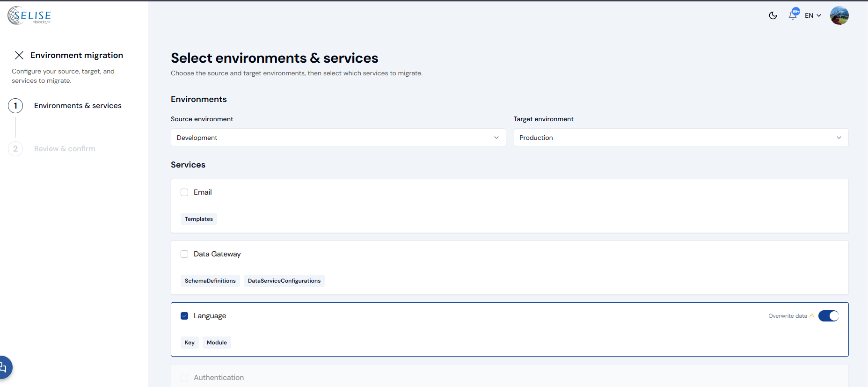Open the EN language selector
The height and width of the screenshot is (387, 868).
click(x=813, y=15)
